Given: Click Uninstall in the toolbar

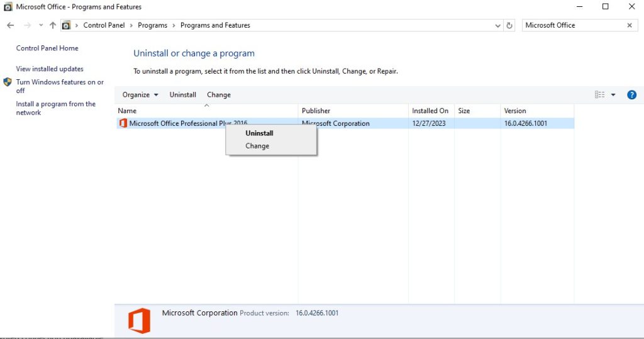Looking at the screenshot, I should [x=183, y=95].
